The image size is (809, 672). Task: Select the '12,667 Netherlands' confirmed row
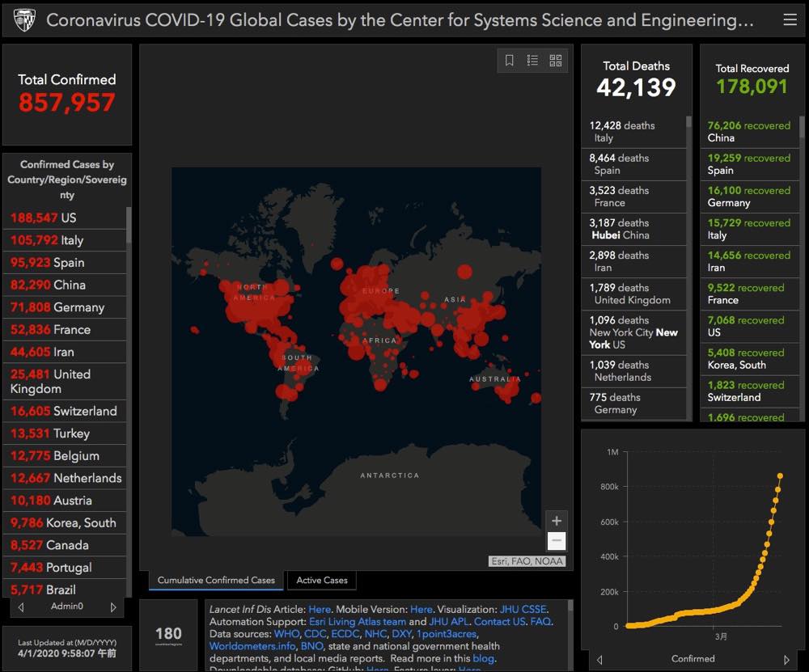click(65, 478)
